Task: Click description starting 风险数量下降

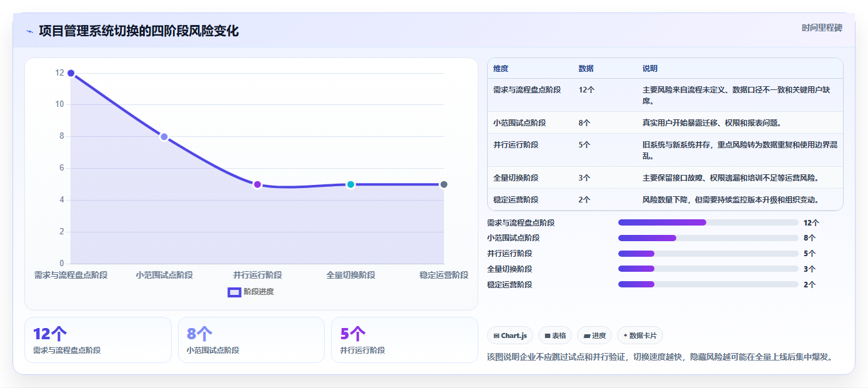Action: click(x=731, y=200)
